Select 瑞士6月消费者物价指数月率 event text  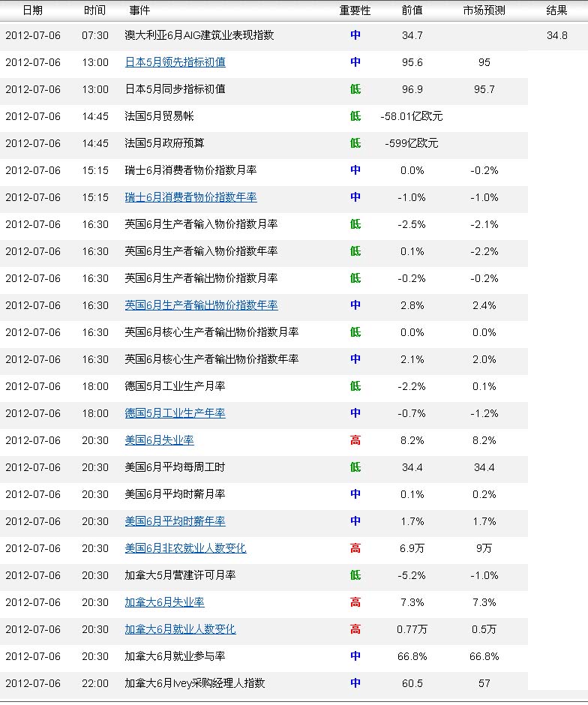click(190, 170)
